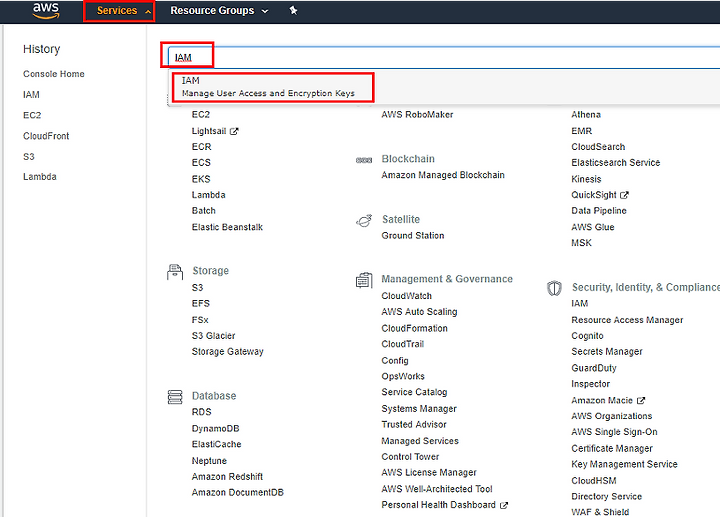Screen dimensions: 720x517
Task: Open the ElastiCache service
Action: tap(216, 444)
